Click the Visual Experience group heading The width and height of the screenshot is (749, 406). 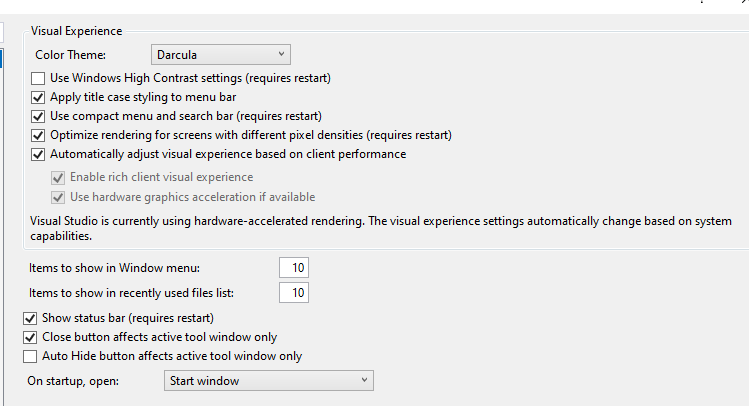(x=76, y=31)
